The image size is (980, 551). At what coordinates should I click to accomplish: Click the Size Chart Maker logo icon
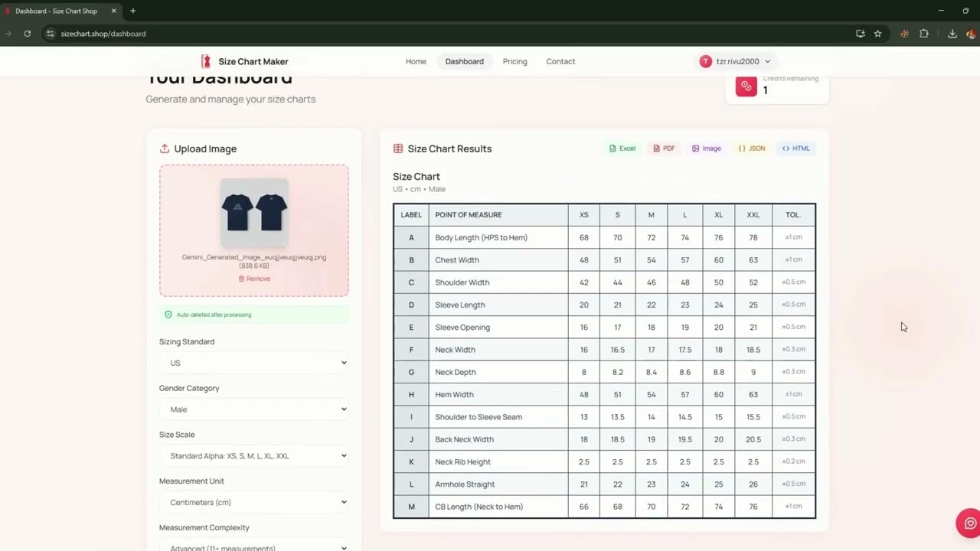205,61
